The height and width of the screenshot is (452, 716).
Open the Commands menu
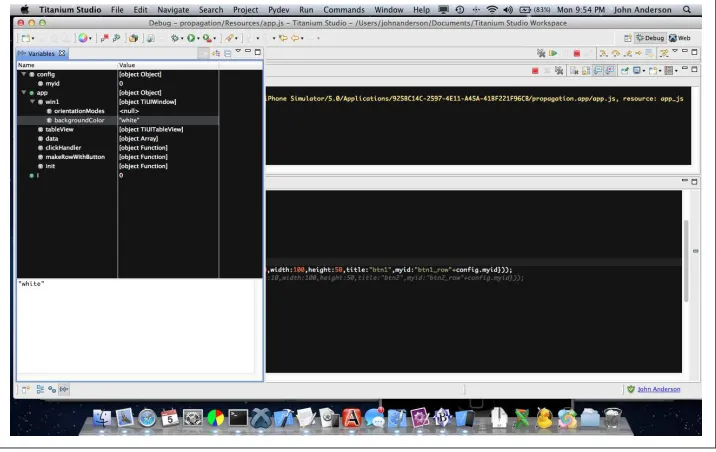click(x=344, y=10)
